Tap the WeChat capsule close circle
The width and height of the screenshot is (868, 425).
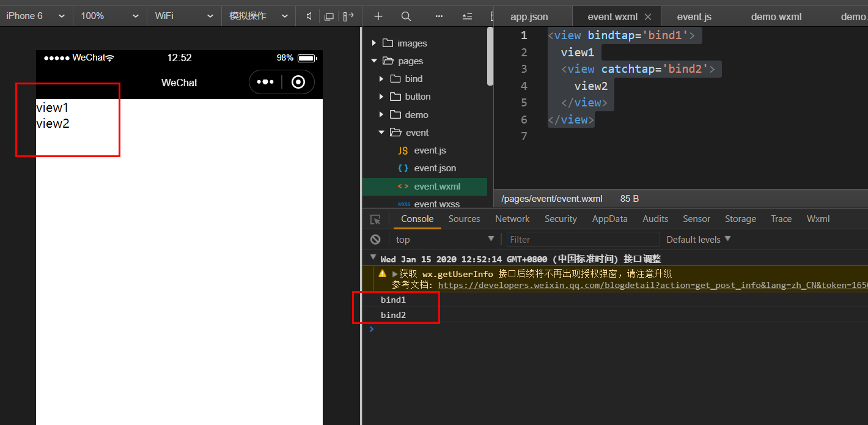click(298, 82)
